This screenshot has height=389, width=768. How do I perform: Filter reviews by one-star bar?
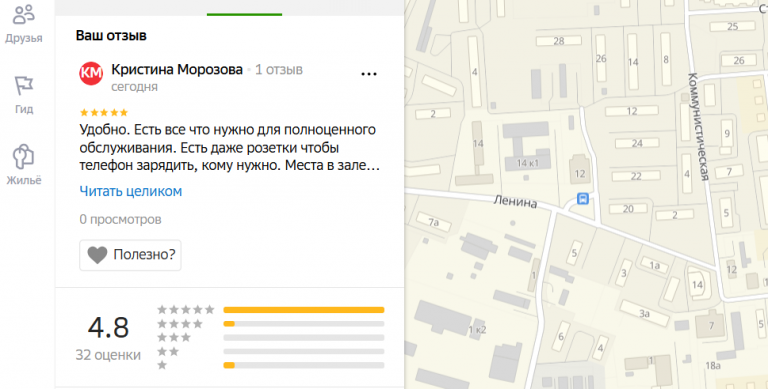coord(304,365)
